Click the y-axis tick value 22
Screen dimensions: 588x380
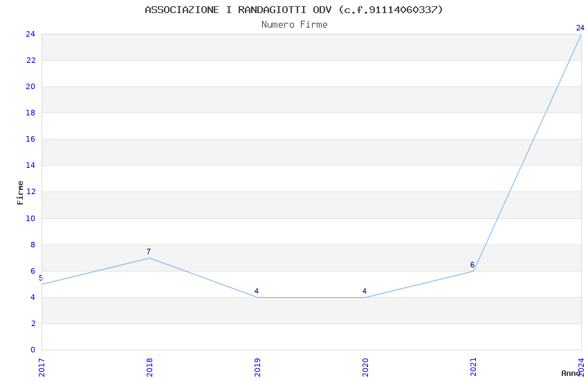[x=30, y=60]
